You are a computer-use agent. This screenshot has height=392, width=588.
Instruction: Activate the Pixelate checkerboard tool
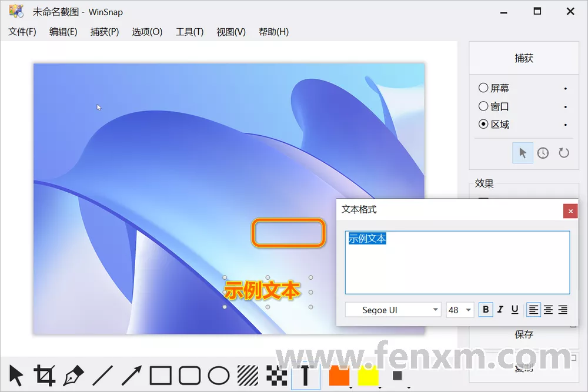pyautogui.click(x=276, y=376)
